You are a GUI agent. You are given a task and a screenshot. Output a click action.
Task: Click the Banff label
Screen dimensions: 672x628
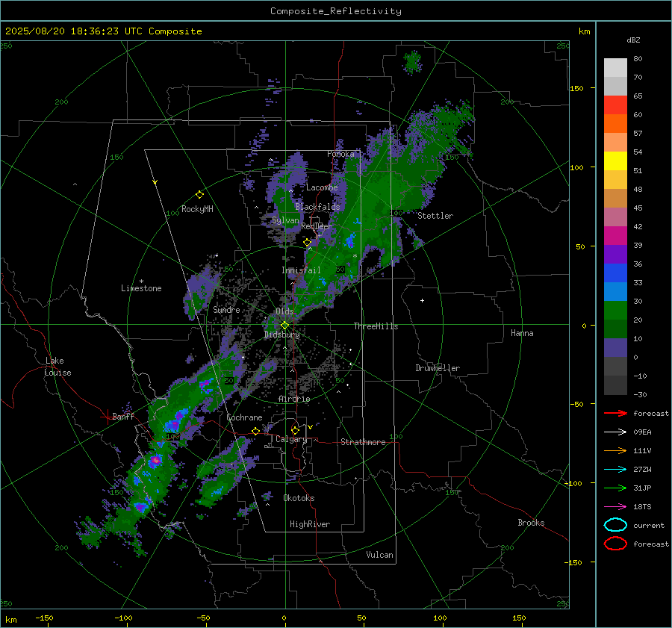coord(123,417)
